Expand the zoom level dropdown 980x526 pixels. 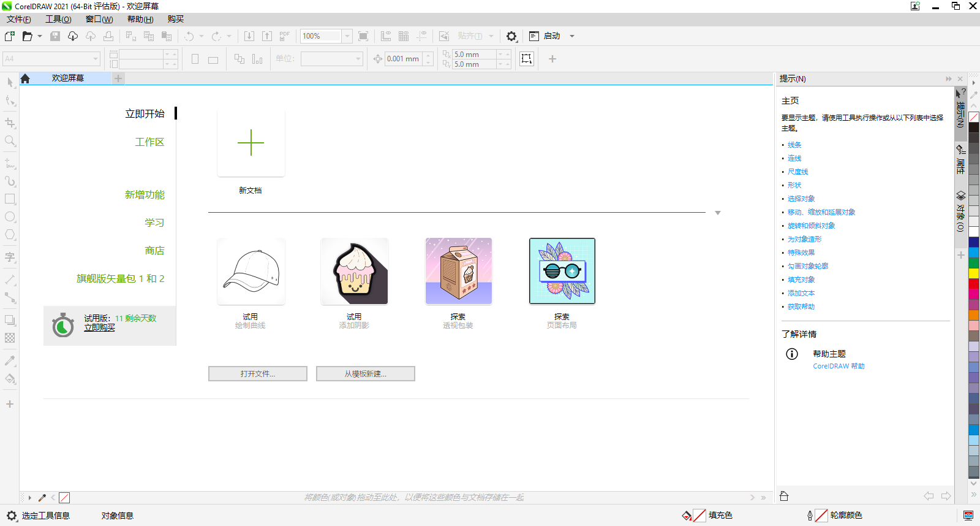(347, 36)
